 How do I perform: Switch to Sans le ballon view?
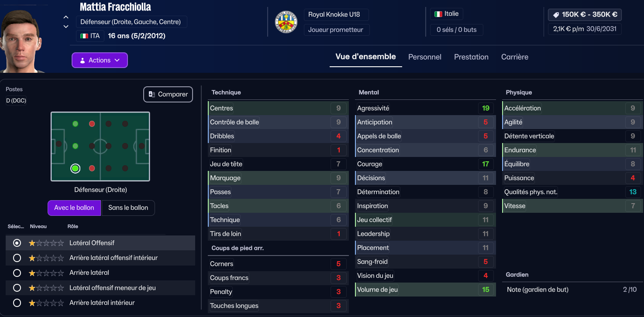click(128, 208)
